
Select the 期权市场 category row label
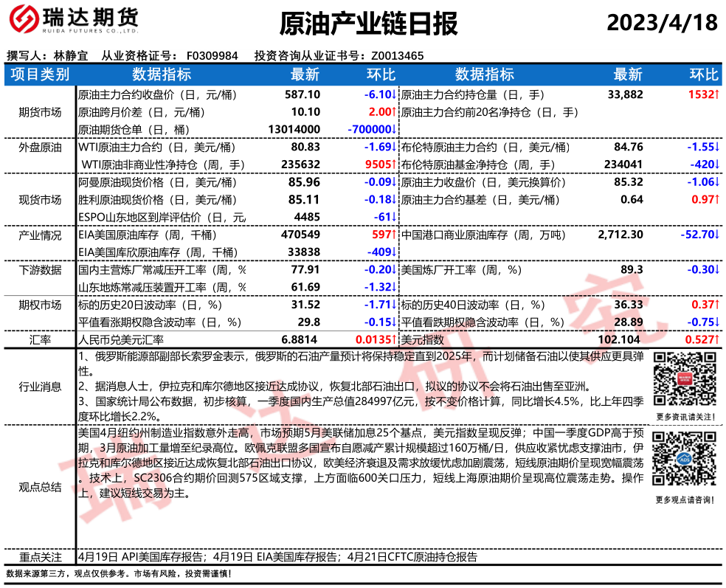[x=40, y=304]
